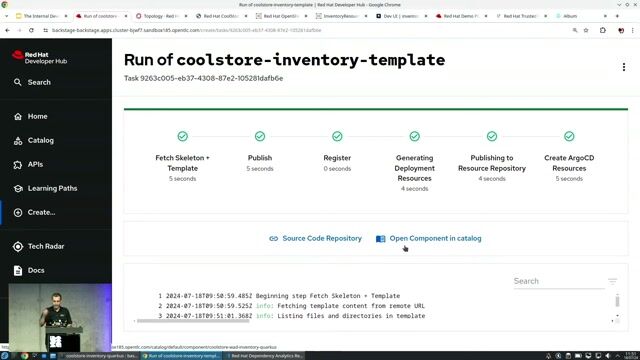Select log line 1 Beginning step Fetch Skeleton
The width and height of the screenshot is (640, 360).
(x=279, y=296)
